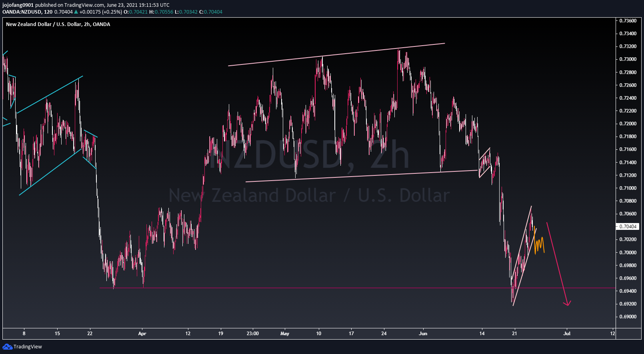The image size is (644, 354).
Task: Click the May date label on time axis
Action: point(285,334)
